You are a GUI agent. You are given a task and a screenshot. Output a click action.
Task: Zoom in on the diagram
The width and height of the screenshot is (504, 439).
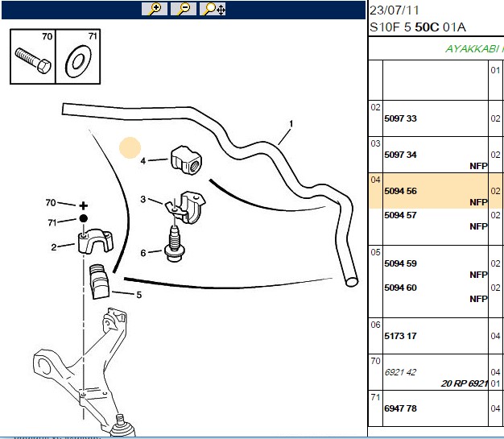pyautogui.click(x=155, y=9)
